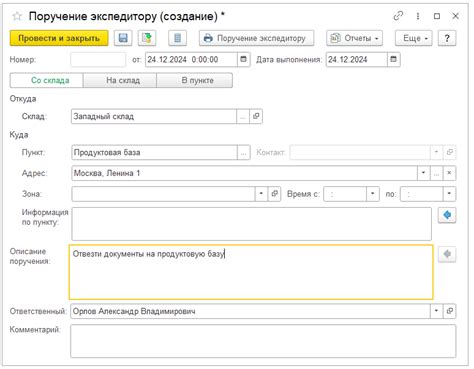The height and width of the screenshot is (369, 474).
Task: Expand the Ответственный dropdown
Action: pos(436,311)
